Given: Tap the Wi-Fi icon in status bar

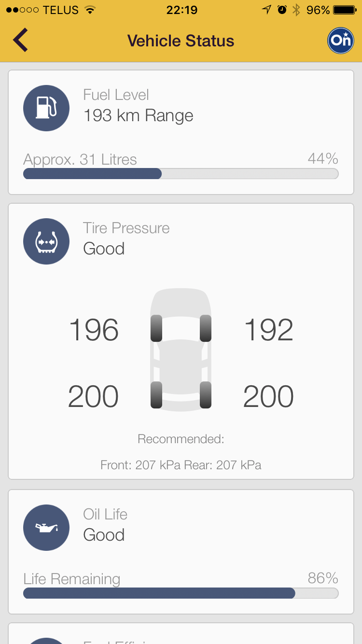Looking at the screenshot, I should pos(89,10).
